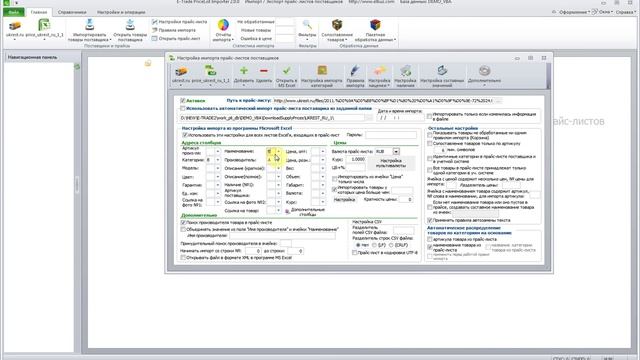Click Сопоставление товаров cube icon
640x360 pixels.
(337, 25)
